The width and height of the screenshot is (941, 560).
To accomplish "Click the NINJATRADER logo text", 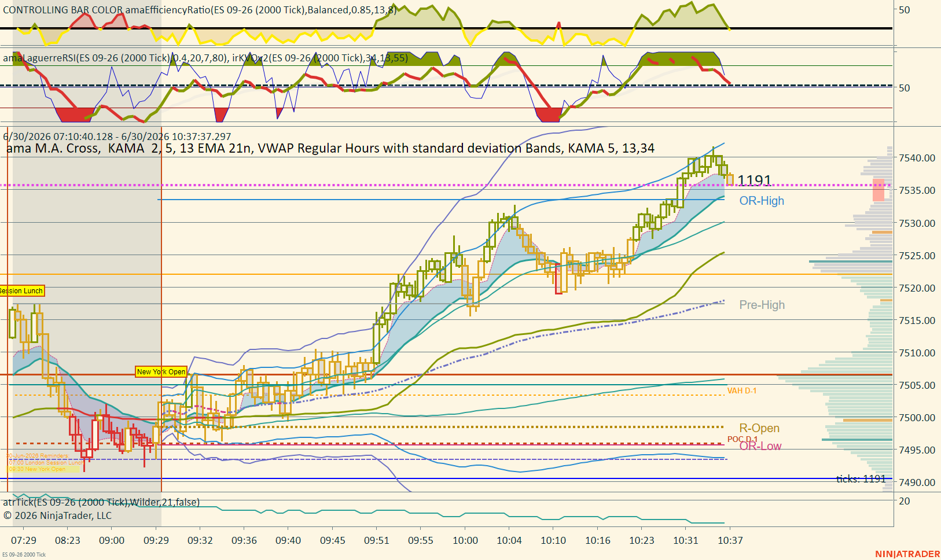I will coord(907,554).
